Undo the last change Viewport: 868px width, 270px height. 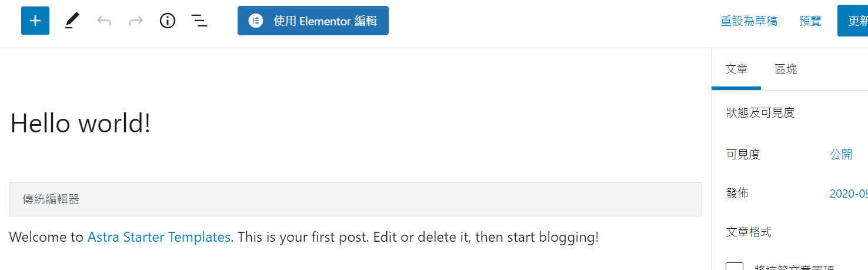click(x=104, y=21)
